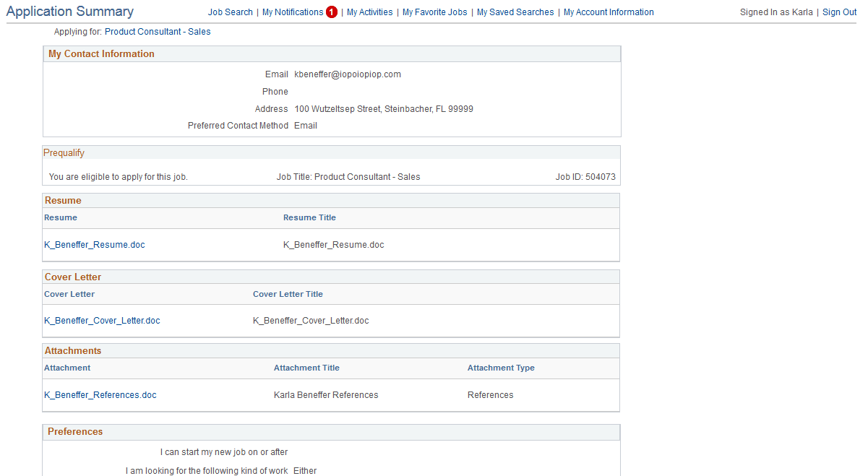Open the K_Beneffer_Cover_Letter.doc file
This screenshot has height=476, width=868.
point(102,320)
